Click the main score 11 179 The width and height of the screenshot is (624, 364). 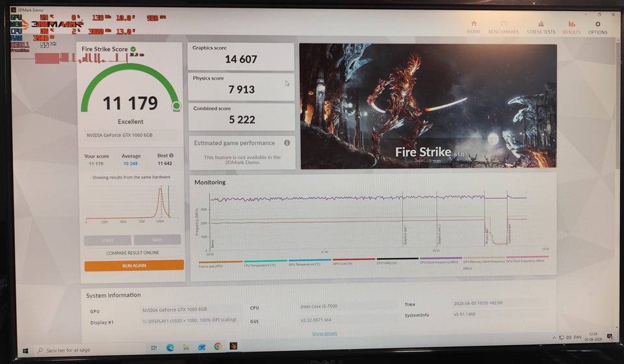pos(131,103)
